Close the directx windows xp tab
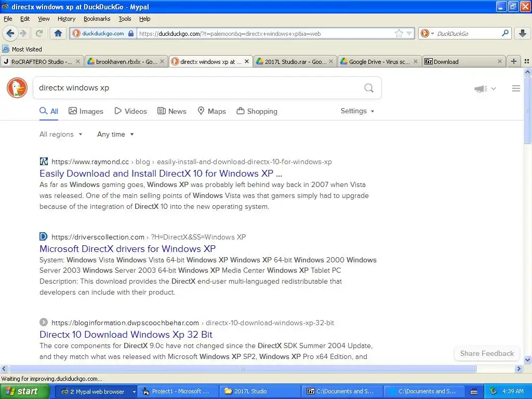 [247, 61]
